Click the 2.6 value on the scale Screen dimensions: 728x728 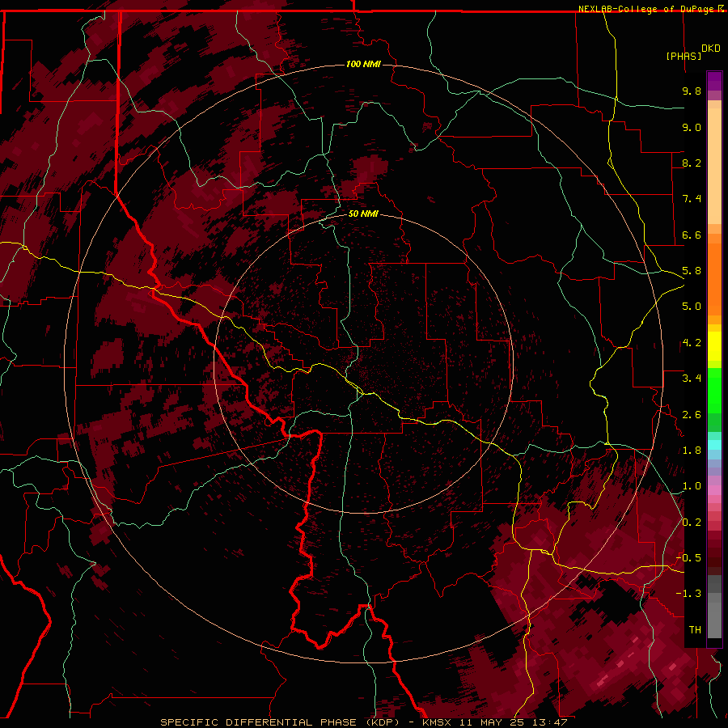[692, 415]
